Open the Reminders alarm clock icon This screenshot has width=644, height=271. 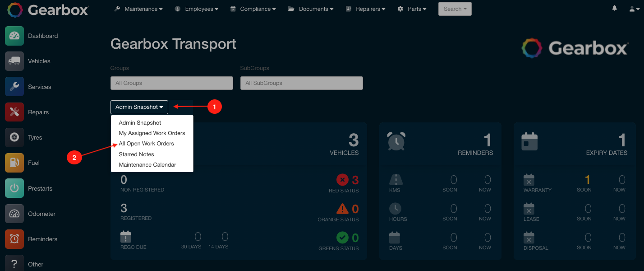pyautogui.click(x=14, y=239)
